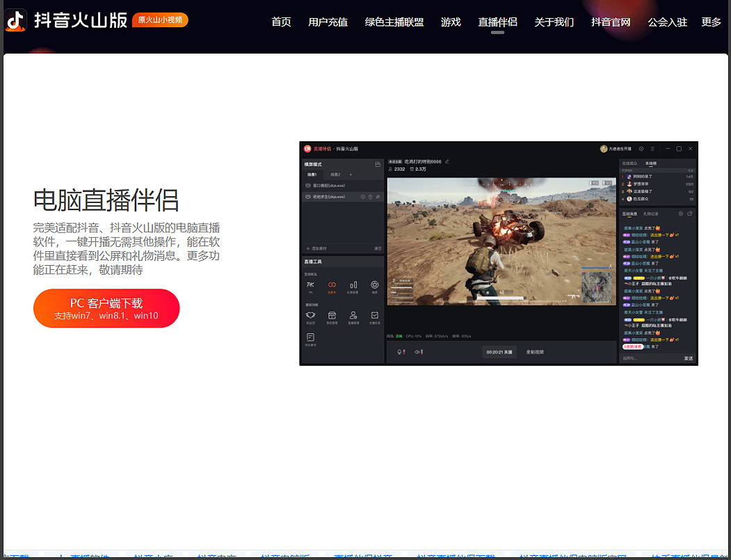Screen dimensions: 731x560
Task: Toggle the eye-slash icon on 绝地求生 source row
Action: click(x=378, y=197)
